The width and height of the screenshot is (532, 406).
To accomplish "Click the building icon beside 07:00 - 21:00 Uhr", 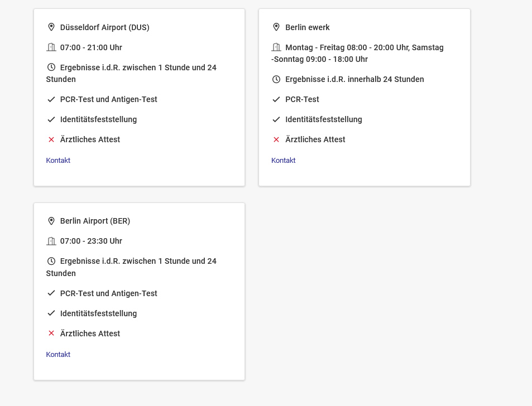I will click(51, 47).
